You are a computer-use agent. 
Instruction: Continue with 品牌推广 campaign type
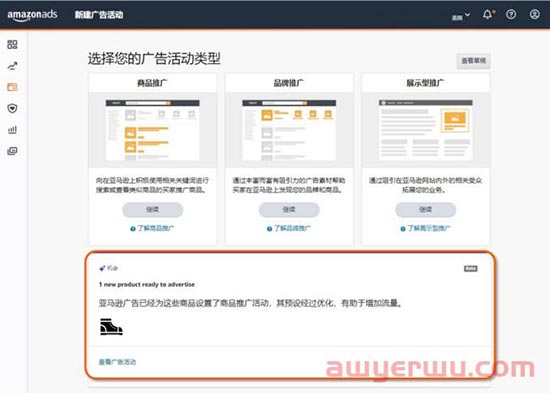point(289,210)
